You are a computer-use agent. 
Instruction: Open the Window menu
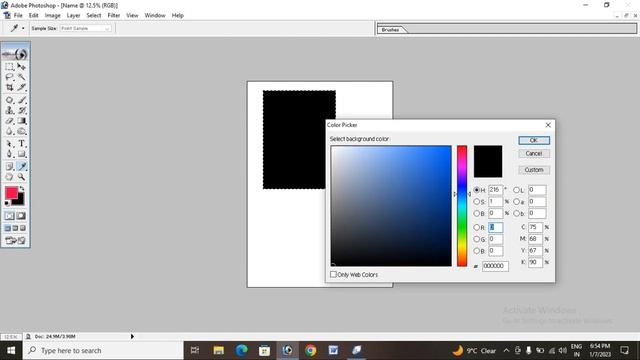point(155,15)
